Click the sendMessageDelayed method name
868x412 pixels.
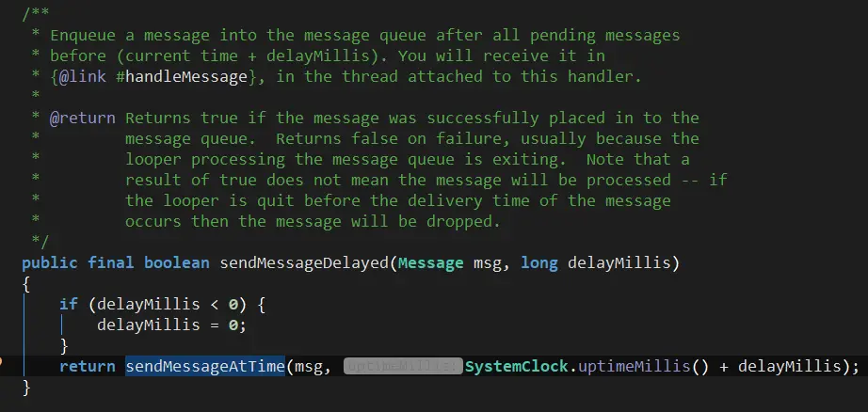point(304,262)
